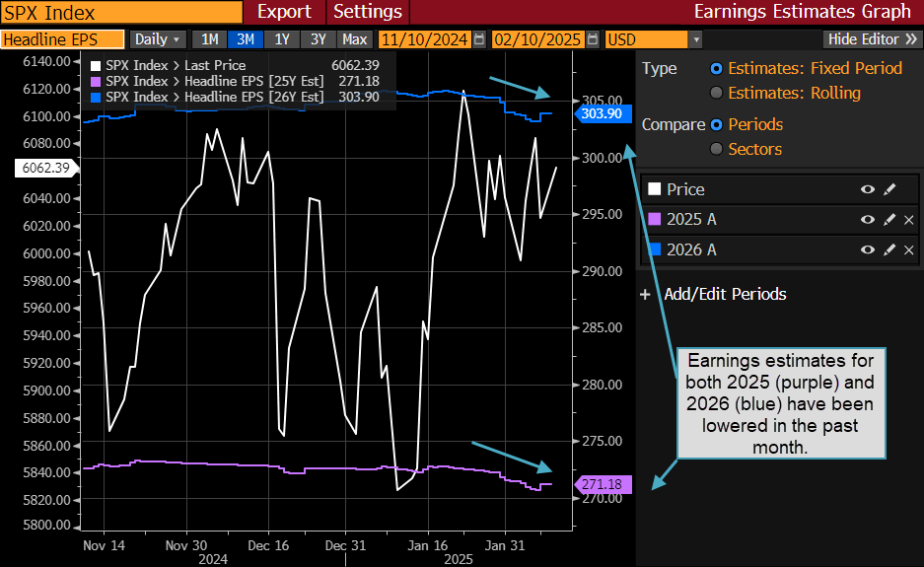Click the USD currency field
The height and width of the screenshot is (567, 924).
click(647, 39)
